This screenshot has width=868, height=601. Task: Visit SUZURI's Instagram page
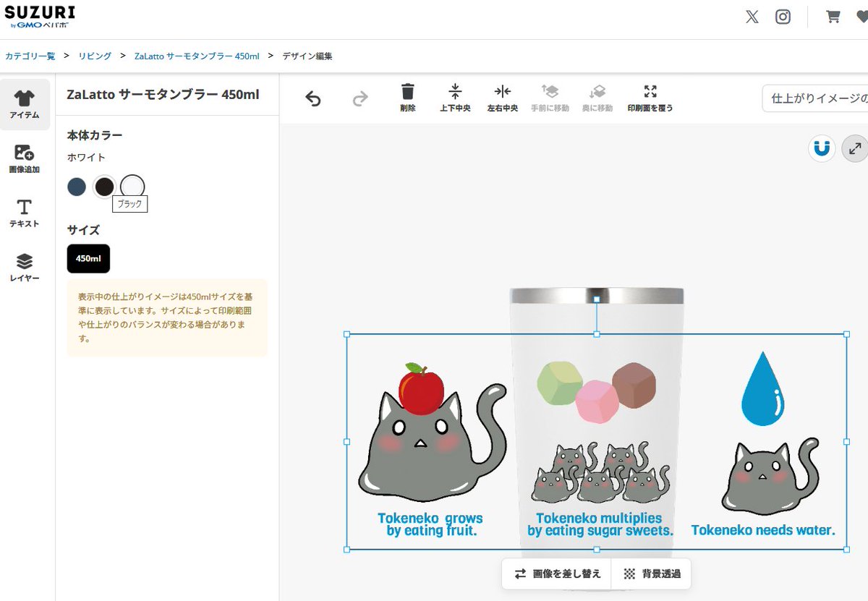tap(783, 16)
